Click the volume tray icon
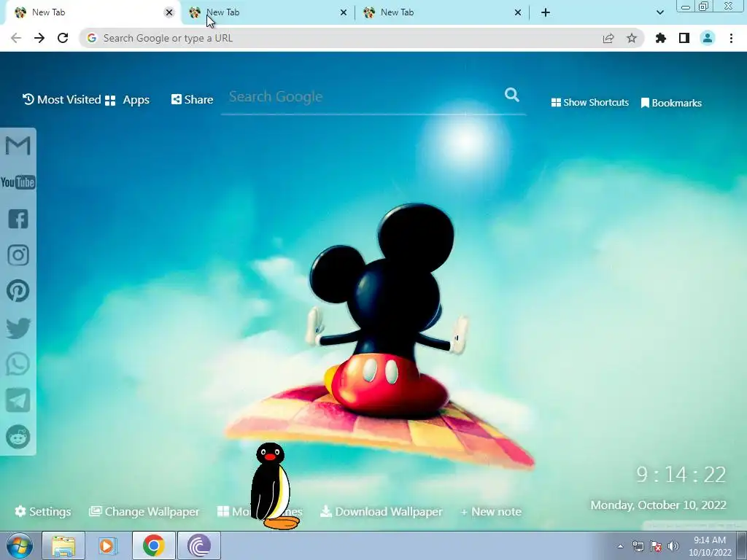The image size is (747, 560). pyautogui.click(x=673, y=546)
